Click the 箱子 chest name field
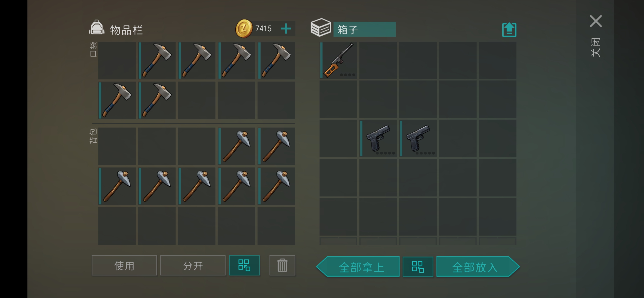 365,30
